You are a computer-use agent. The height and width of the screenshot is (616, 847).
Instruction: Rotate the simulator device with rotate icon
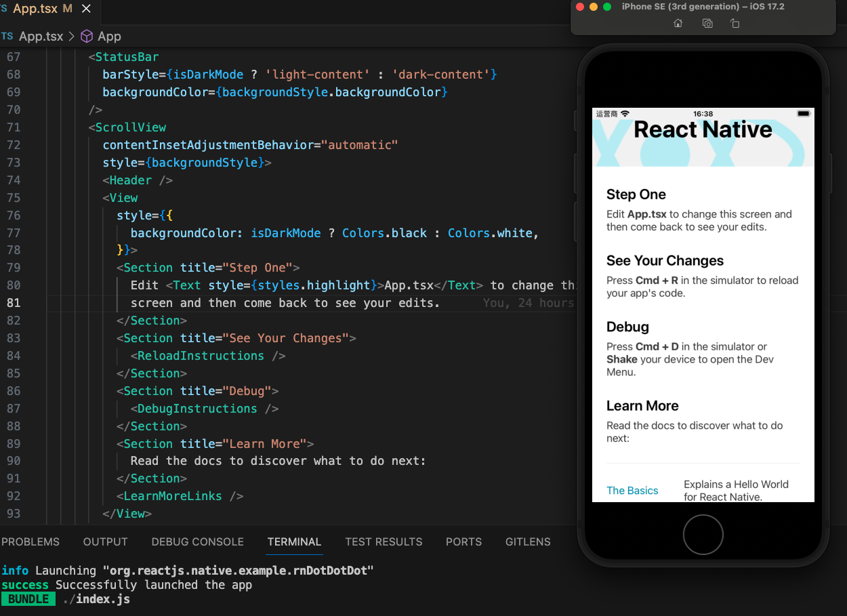click(735, 24)
